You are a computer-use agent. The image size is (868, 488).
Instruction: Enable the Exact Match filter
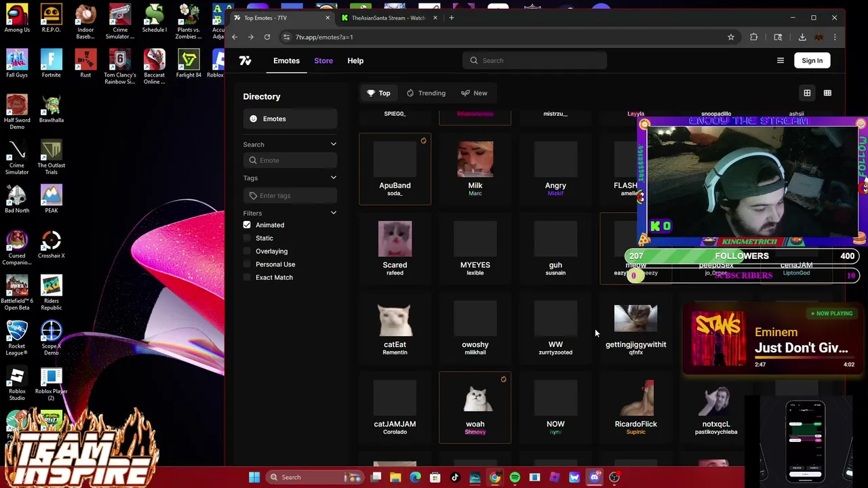pos(247,277)
